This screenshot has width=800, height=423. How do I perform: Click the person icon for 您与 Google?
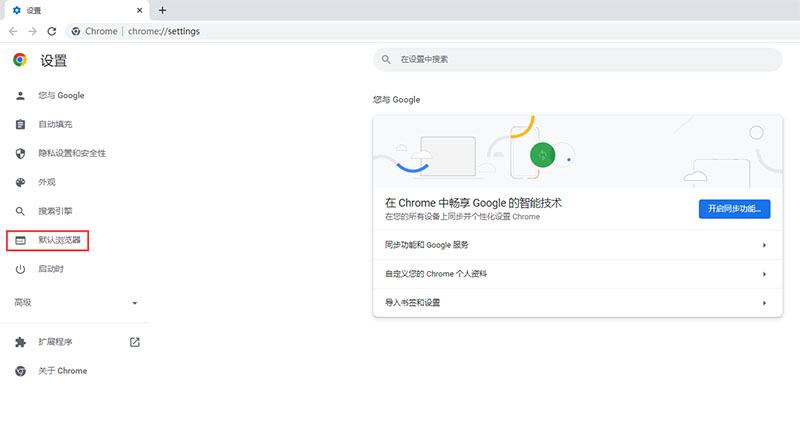20,95
